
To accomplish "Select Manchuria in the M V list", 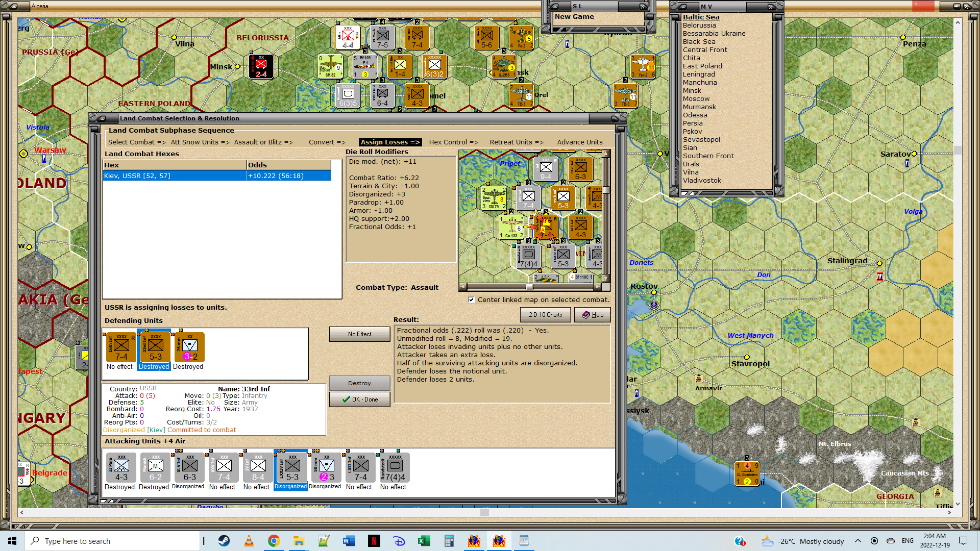I will point(700,83).
